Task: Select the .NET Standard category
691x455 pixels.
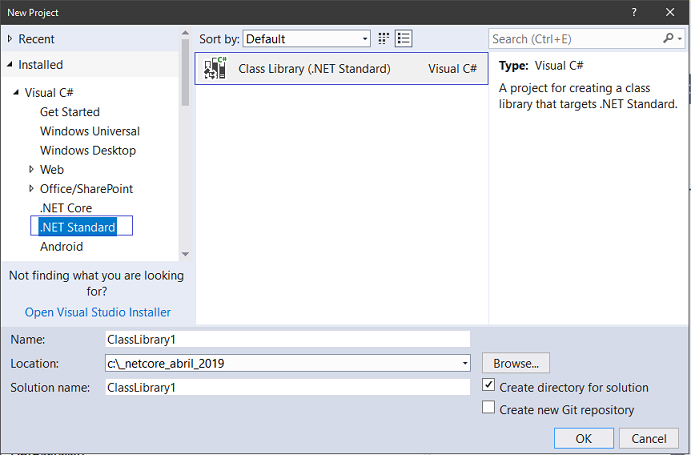Action: [78, 227]
